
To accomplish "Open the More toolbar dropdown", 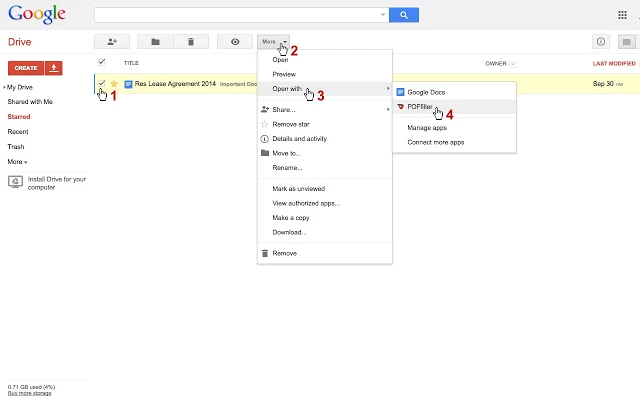I will pos(273,42).
